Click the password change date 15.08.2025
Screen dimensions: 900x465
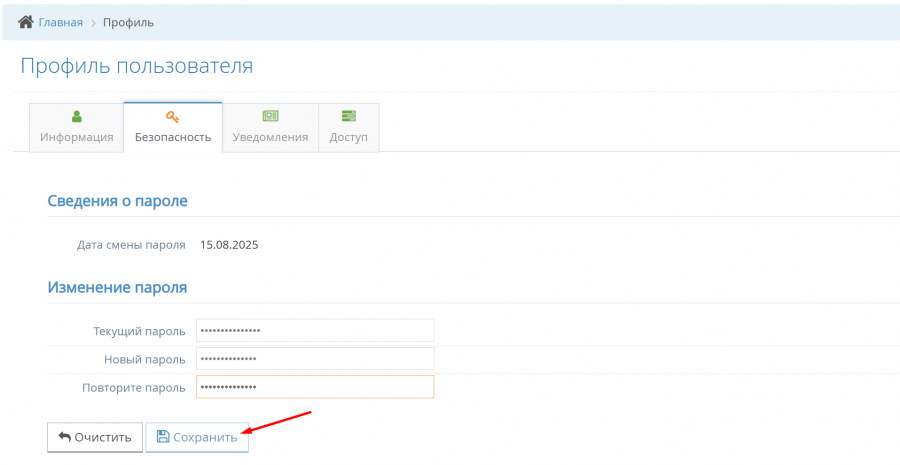tap(229, 244)
